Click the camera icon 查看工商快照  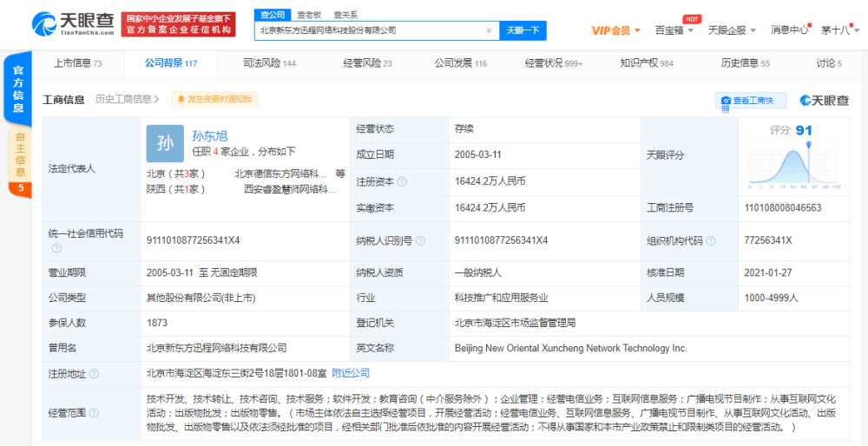(726, 101)
